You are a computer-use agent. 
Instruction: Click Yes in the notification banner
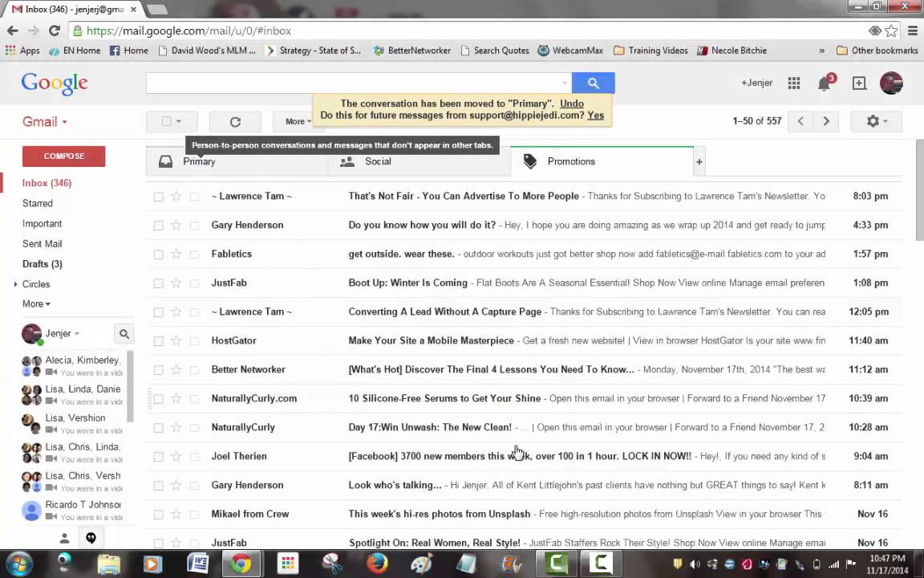click(595, 116)
